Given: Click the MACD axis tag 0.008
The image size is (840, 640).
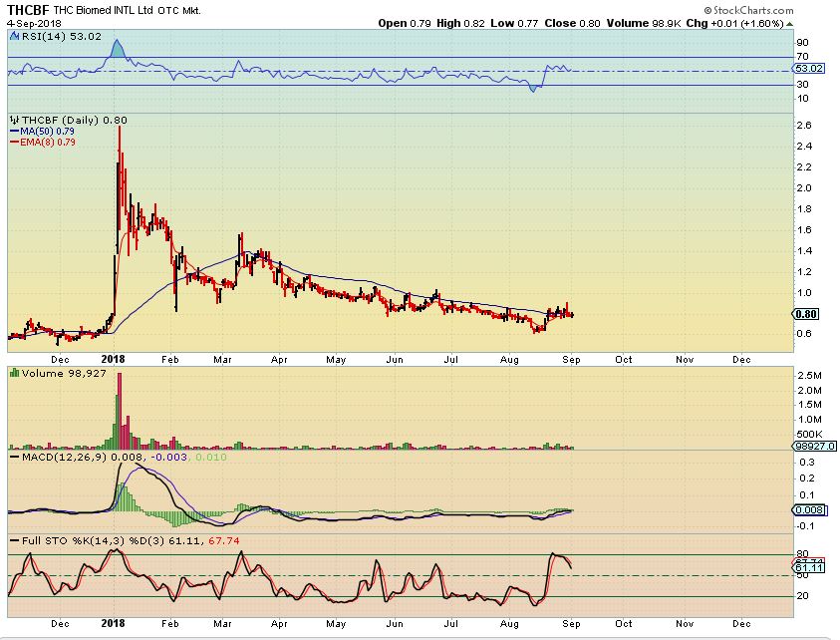Looking at the screenshot, I should coord(809,509).
